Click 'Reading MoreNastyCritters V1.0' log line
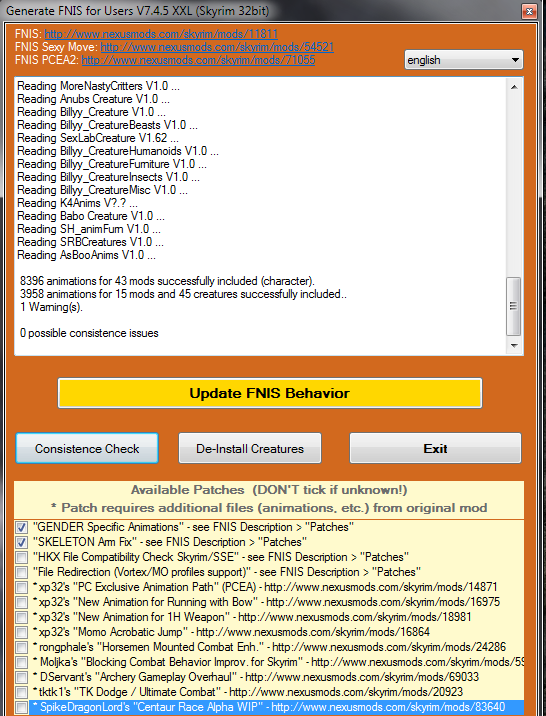This screenshot has height=716, width=546. pos(99,86)
